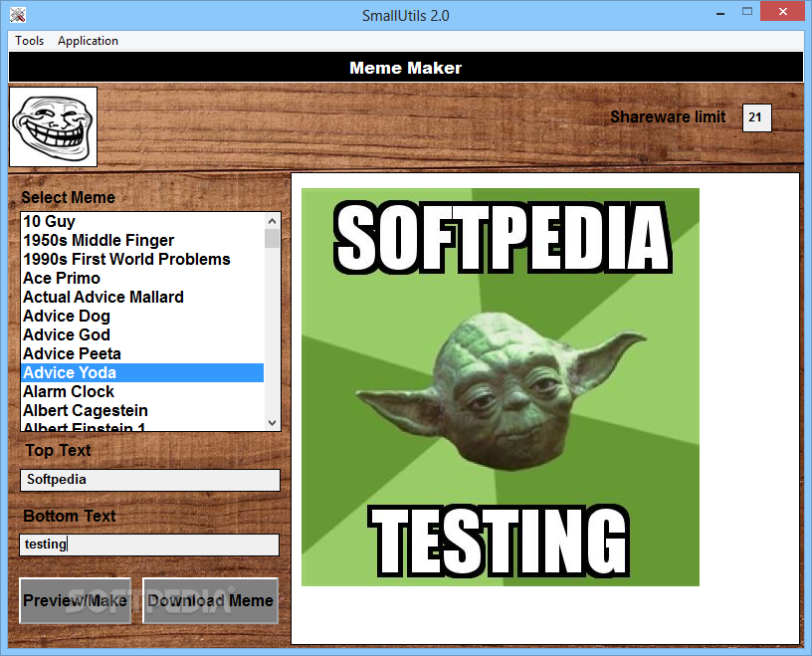This screenshot has height=656, width=812.
Task: Select highlighted Advice Yoda entry
Action: (x=142, y=372)
